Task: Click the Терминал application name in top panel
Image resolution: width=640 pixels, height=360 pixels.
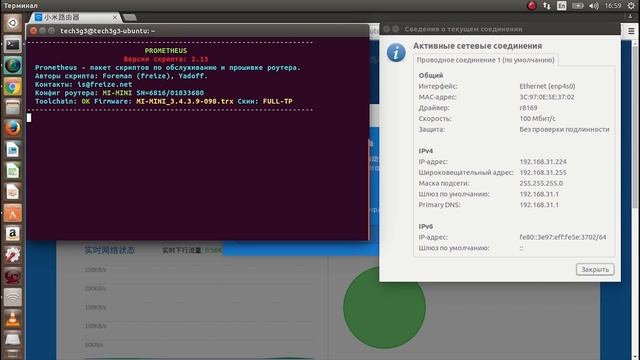Action: pyautogui.click(x=20, y=6)
